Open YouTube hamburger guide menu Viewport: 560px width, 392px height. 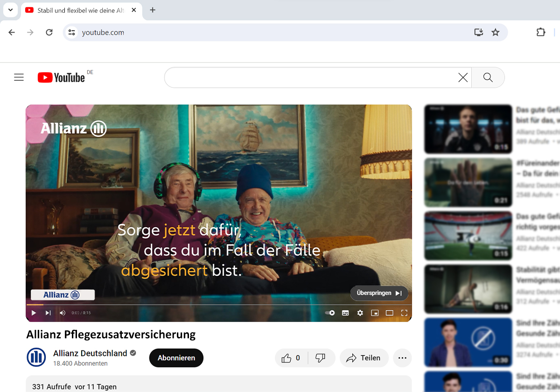[x=19, y=77]
